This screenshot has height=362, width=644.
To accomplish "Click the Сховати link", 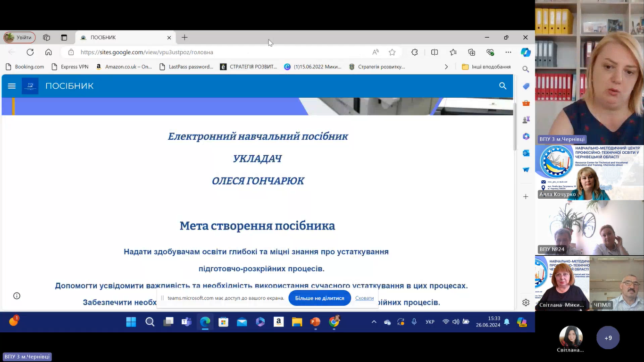I will click(x=364, y=298).
